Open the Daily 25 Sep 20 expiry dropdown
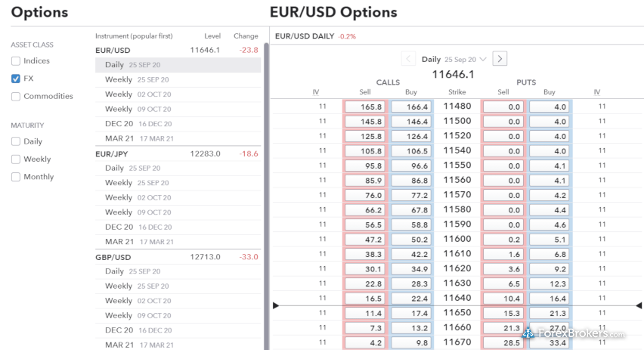Viewport: 644px width, 350px height. (x=454, y=59)
